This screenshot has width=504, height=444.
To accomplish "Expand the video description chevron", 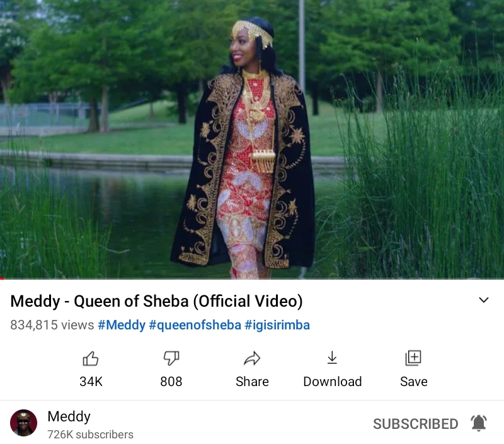I will tap(484, 300).
